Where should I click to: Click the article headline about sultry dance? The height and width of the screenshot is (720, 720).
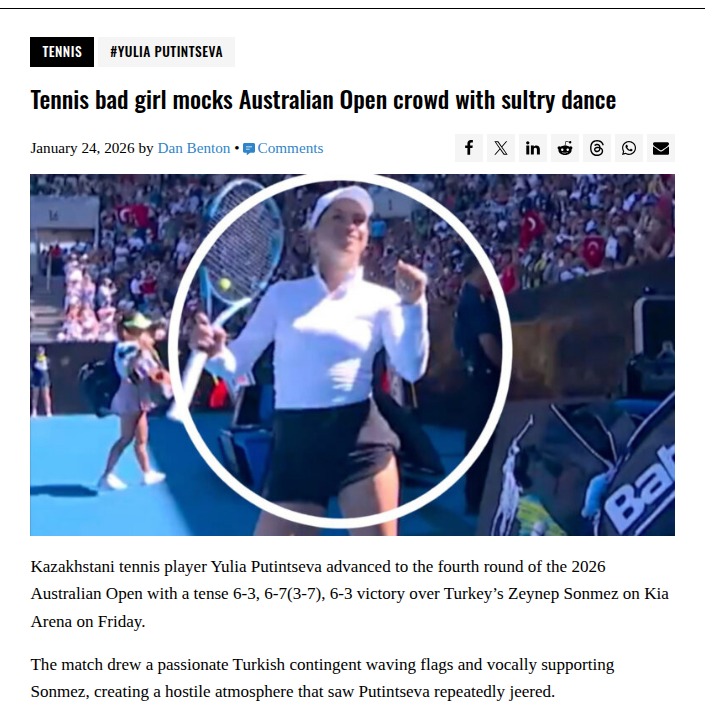pos(323,100)
